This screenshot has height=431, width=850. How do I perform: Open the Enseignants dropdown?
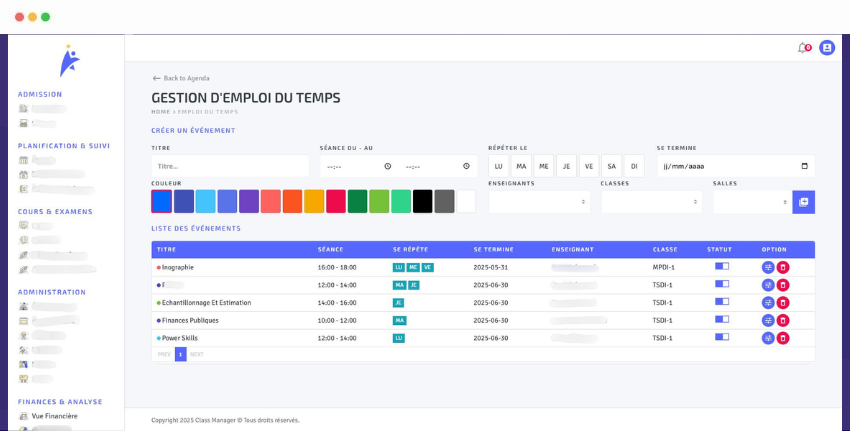(x=539, y=202)
